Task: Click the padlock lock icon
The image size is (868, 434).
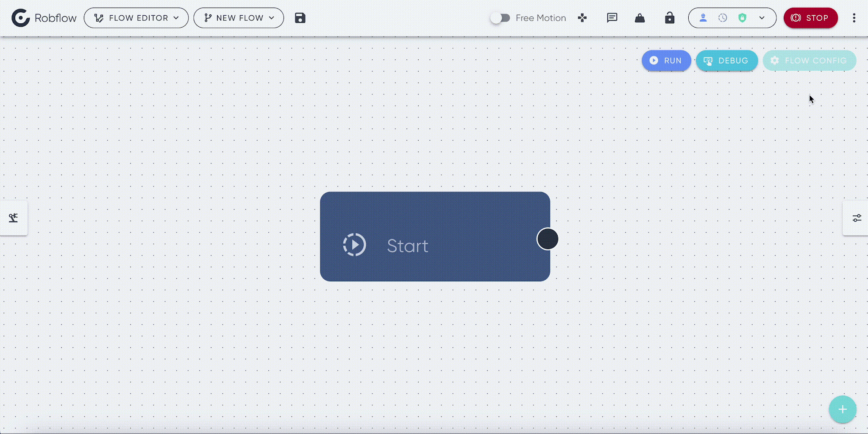Action: (x=670, y=18)
